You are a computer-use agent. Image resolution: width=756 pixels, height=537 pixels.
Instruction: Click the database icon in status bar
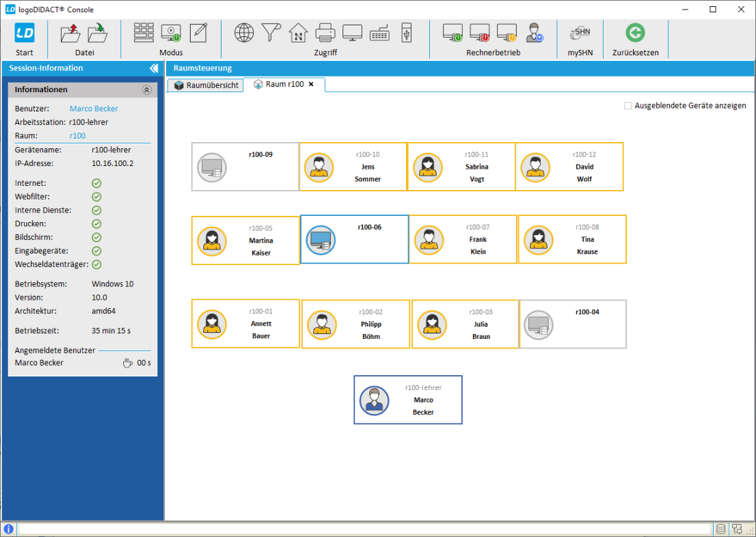pyautogui.click(x=720, y=529)
